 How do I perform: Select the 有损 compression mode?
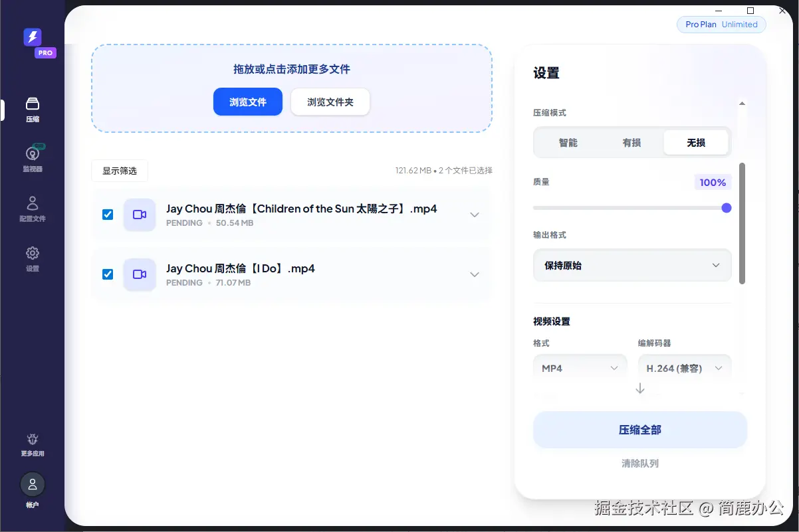pos(631,143)
